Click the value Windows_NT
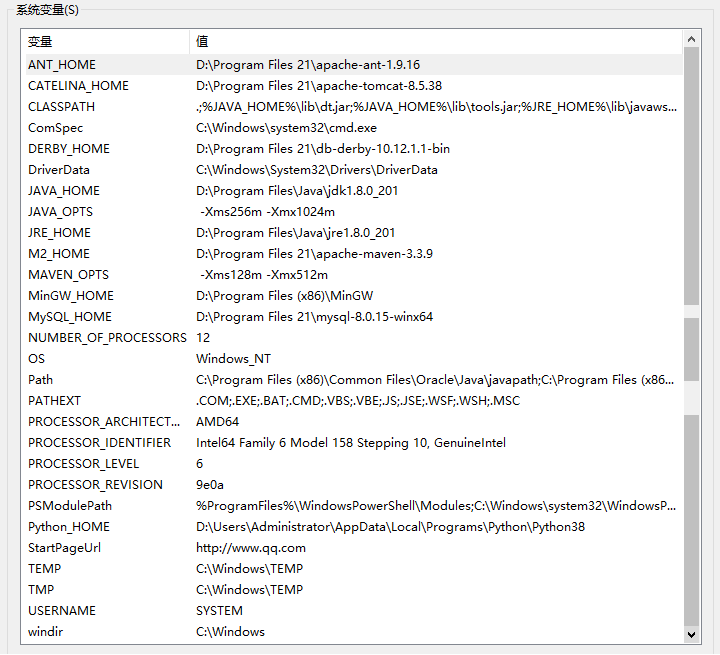Viewport: 720px width, 655px height. [x=233, y=359]
